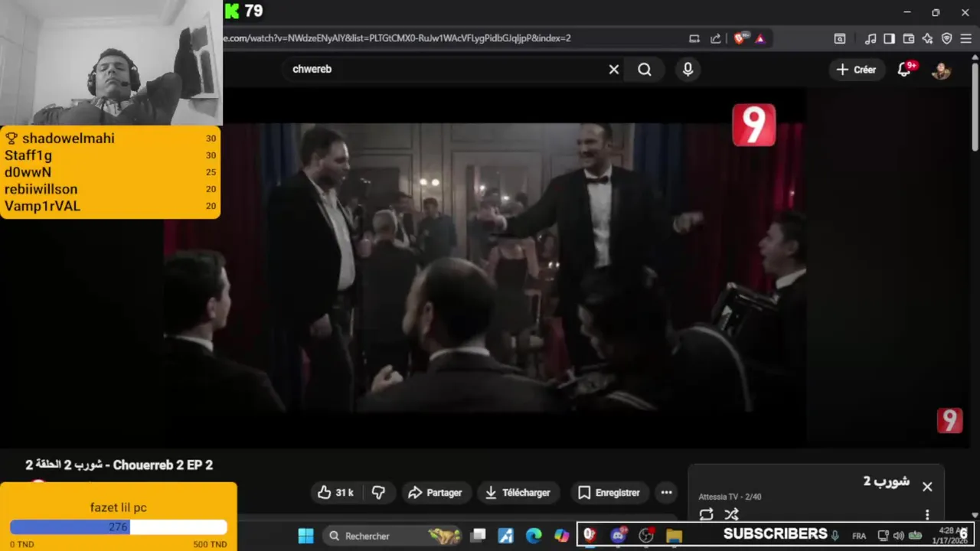Clear the YouTube search text with X
Viewport: 980px width, 551px height.
point(614,70)
